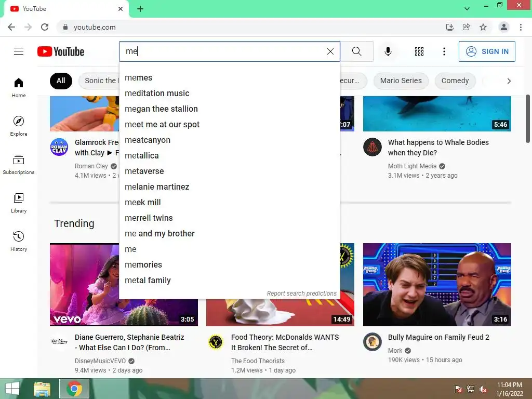Image resolution: width=532 pixels, height=399 pixels.
Task: Click Report search predictions link
Action: [x=302, y=294]
